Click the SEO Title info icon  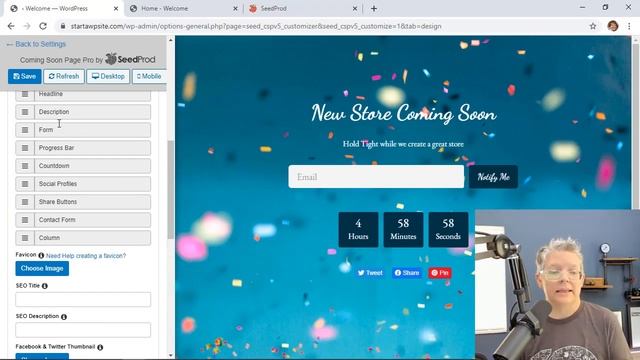click(45, 286)
